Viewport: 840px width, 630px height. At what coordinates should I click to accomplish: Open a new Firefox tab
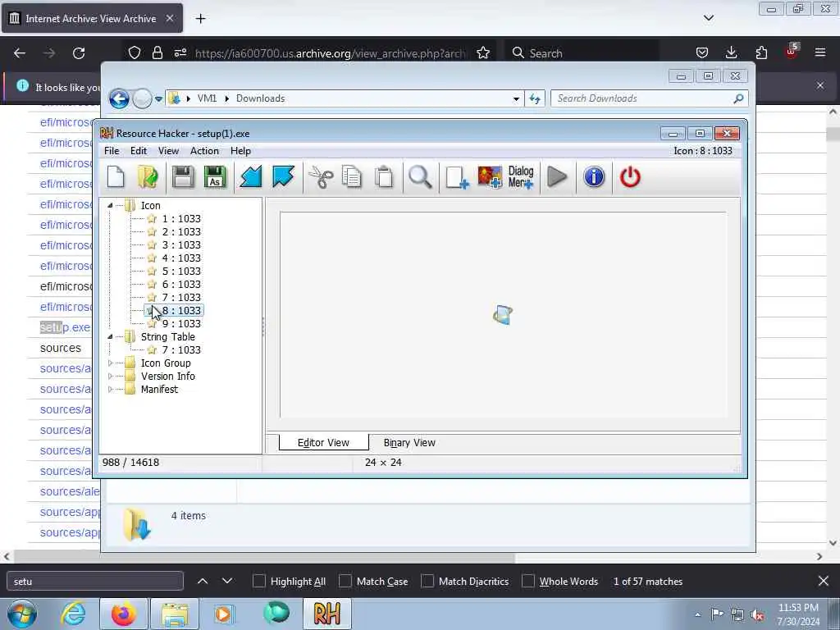[x=200, y=19]
